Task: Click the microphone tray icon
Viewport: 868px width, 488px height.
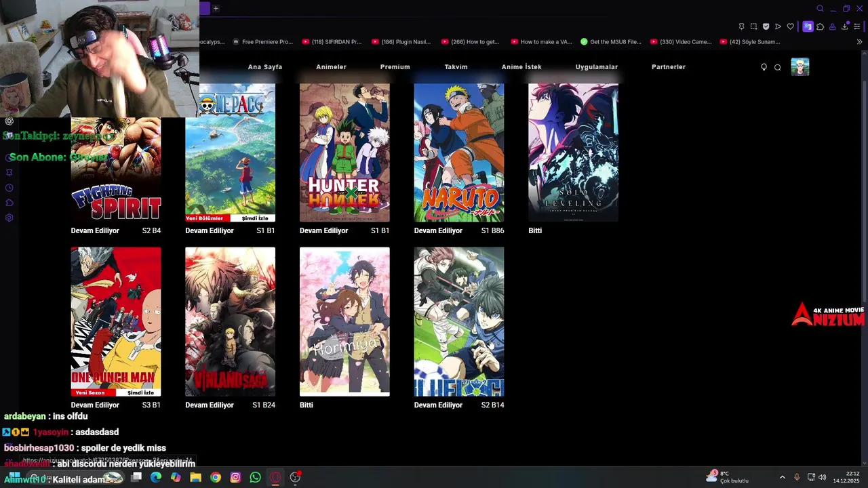Action: [x=797, y=477]
